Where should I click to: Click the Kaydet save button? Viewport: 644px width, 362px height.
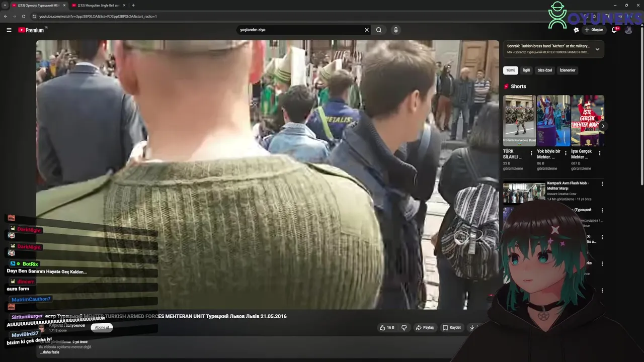click(x=452, y=328)
